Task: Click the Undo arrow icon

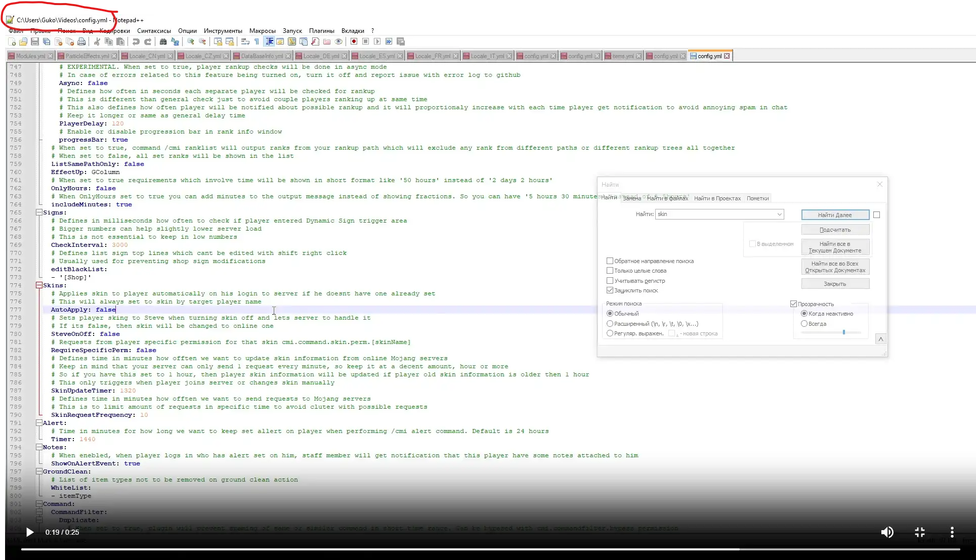Action: tap(136, 41)
